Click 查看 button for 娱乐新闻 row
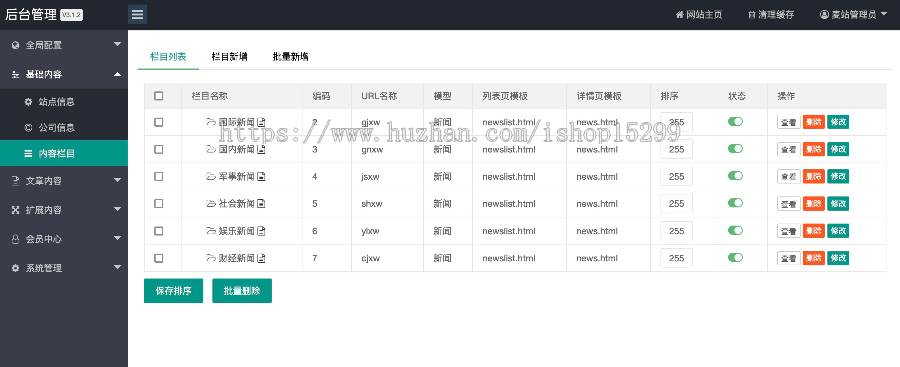This screenshot has height=367, width=900. pos(789,231)
